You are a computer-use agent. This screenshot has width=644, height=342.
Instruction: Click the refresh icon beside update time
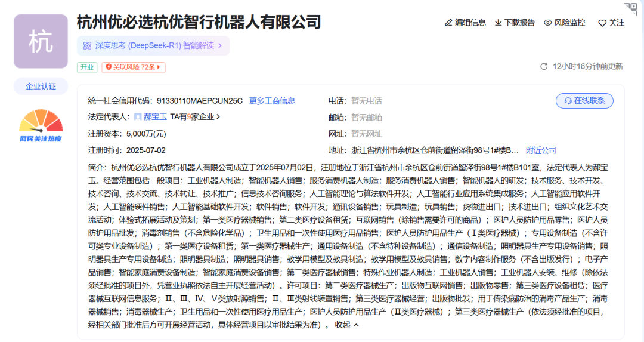coord(544,66)
